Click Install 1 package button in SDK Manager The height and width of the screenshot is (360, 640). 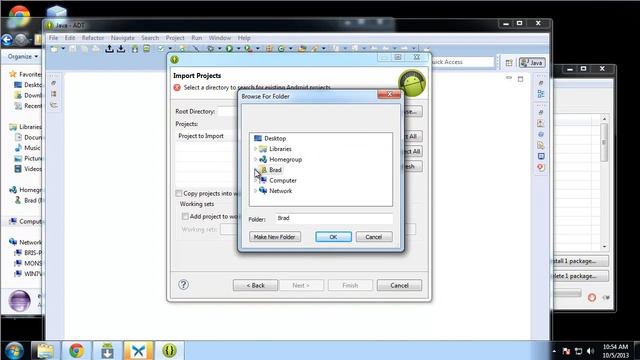[x=580, y=261]
